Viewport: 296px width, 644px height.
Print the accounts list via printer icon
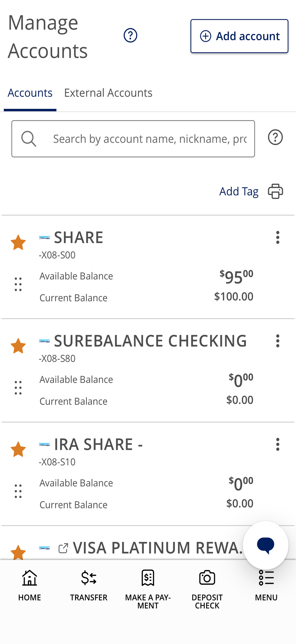pyautogui.click(x=275, y=191)
